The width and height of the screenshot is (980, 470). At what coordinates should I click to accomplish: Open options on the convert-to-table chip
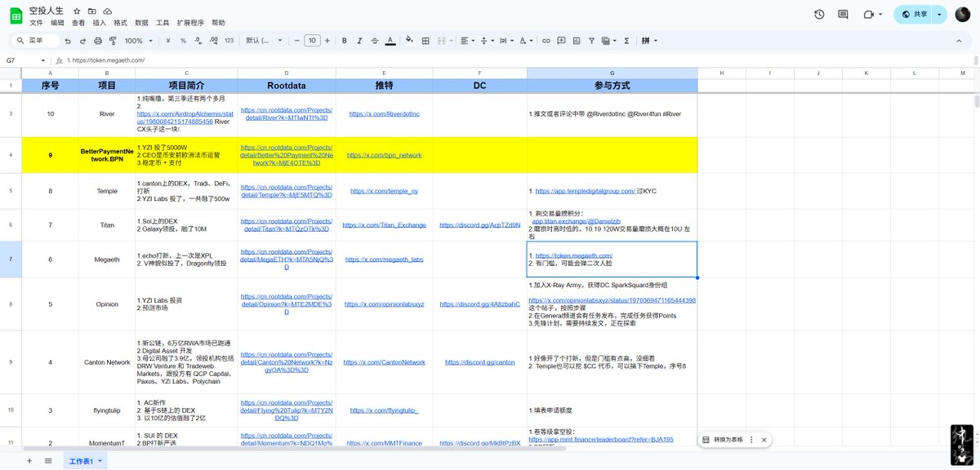click(x=751, y=439)
